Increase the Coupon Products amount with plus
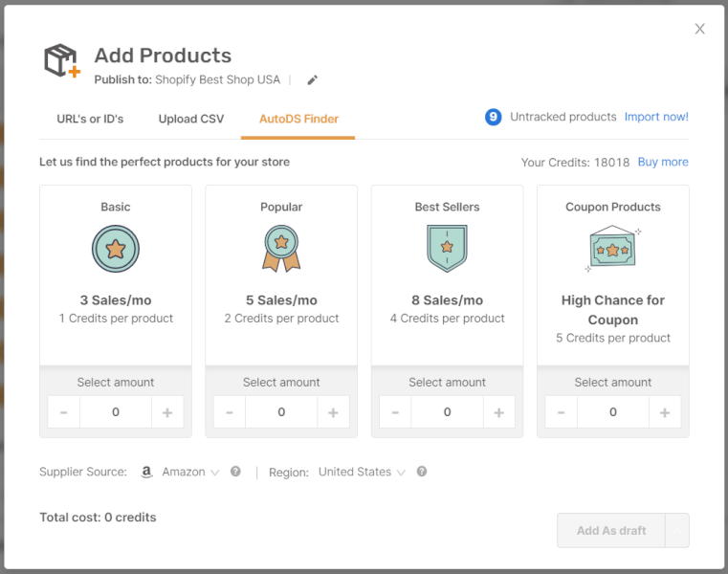 tap(665, 412)
